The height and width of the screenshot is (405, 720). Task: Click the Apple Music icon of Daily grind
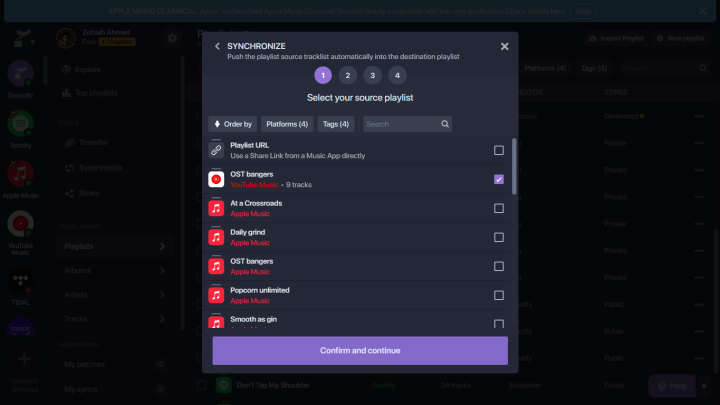click(x=216, y=237)
